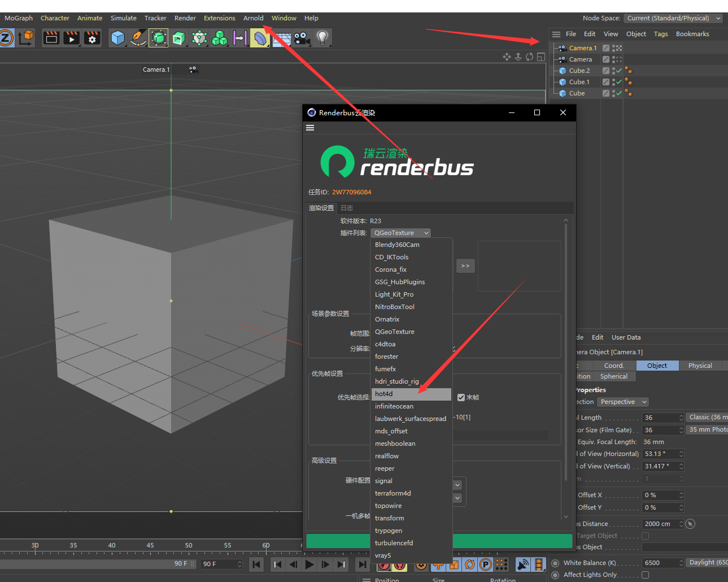Select the Bend deformer icon

[260, 38]
